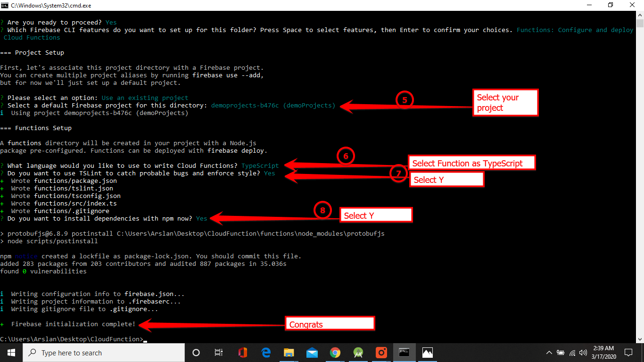Screen dimensions: 644x362
Task: Click 'demoprojects-b476c (demoProjects)' green answer text
Action: [273, 105]
